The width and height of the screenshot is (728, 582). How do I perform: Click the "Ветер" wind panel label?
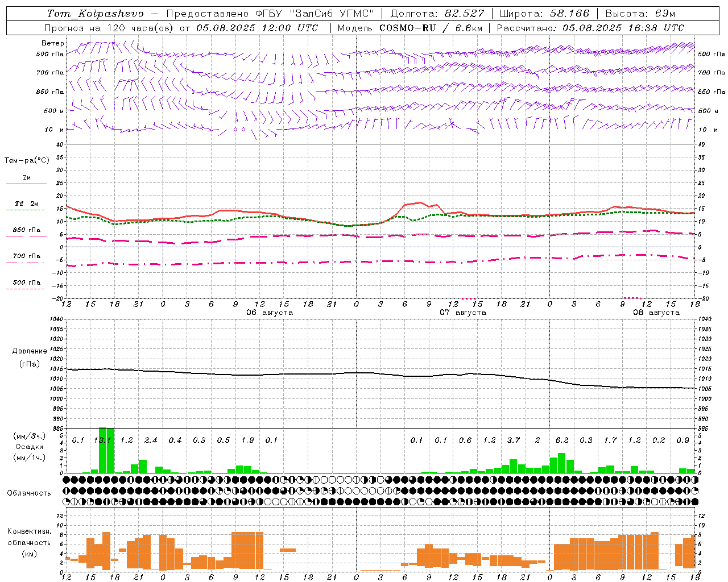tap(53, 43)
